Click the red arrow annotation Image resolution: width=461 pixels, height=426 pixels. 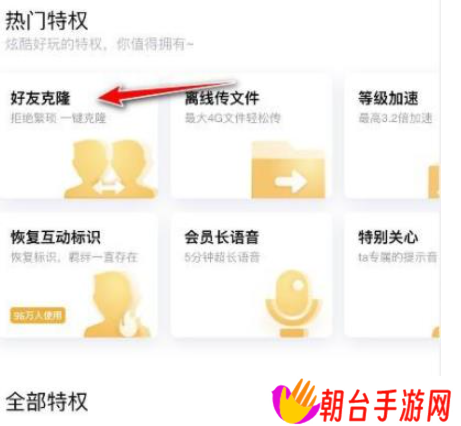point(167,93)
